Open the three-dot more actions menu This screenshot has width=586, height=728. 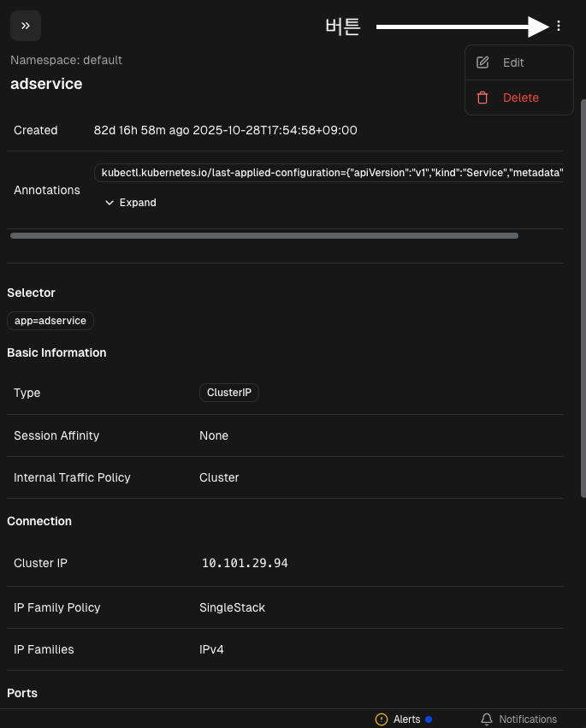(x=559, y=26)
